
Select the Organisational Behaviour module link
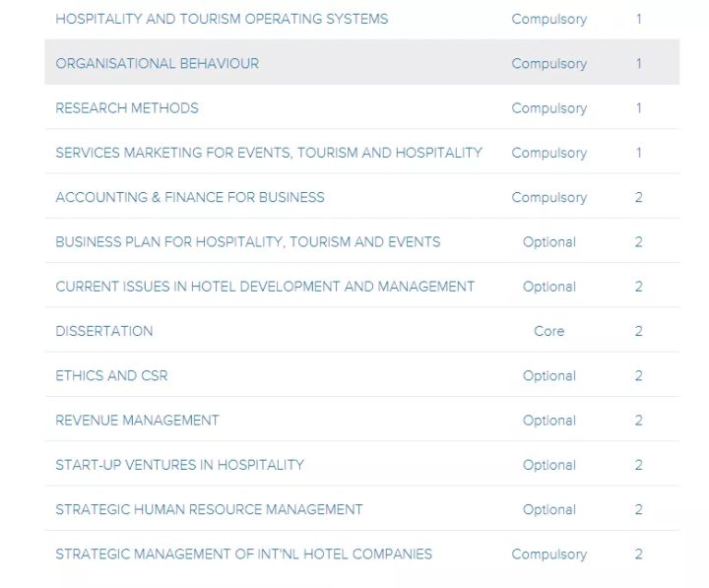tap(158, 63)
